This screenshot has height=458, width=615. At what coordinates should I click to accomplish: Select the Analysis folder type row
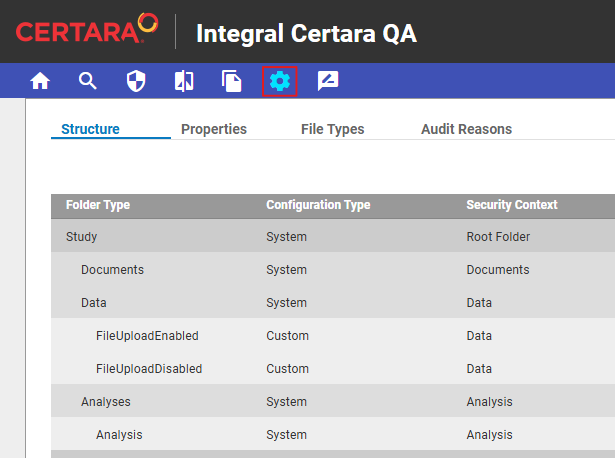(333, 434)
